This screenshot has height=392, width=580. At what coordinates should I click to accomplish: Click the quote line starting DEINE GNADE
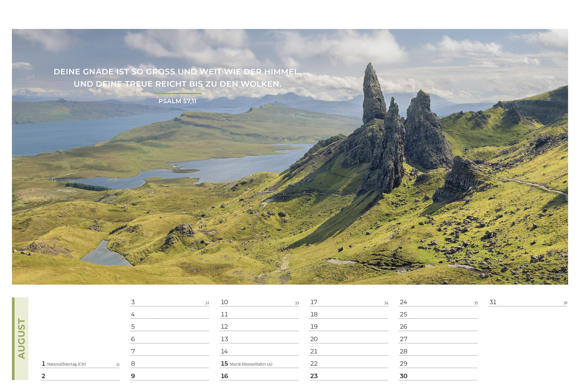click(x=178, y=72)
